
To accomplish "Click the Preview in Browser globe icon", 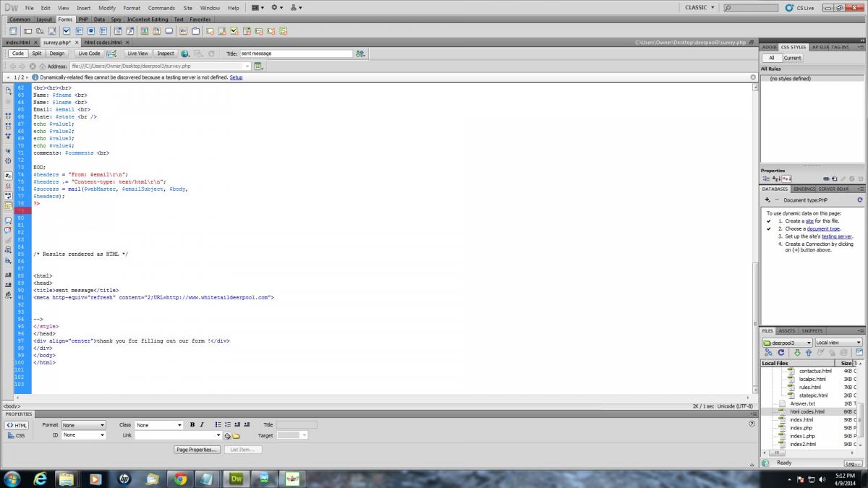I will pos(185,53).
